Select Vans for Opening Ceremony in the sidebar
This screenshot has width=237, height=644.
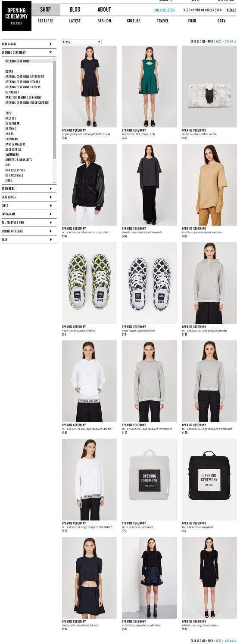pos(24,97)
